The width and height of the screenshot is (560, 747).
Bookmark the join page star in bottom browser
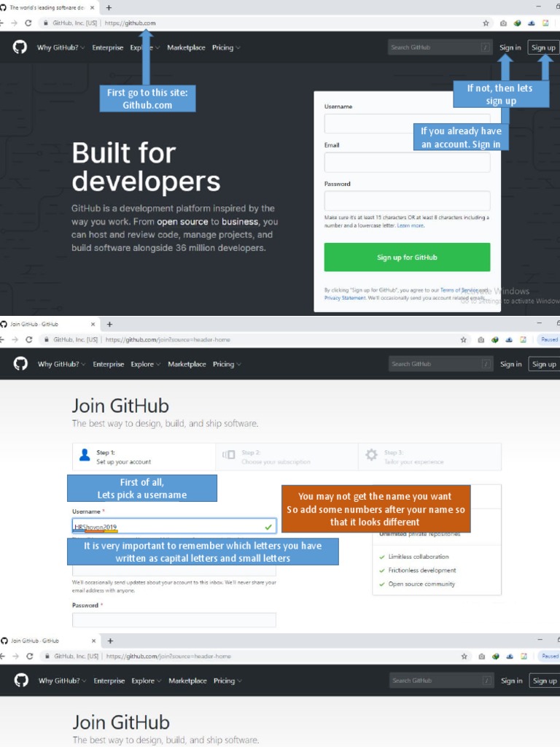click(x=464, y=656)
